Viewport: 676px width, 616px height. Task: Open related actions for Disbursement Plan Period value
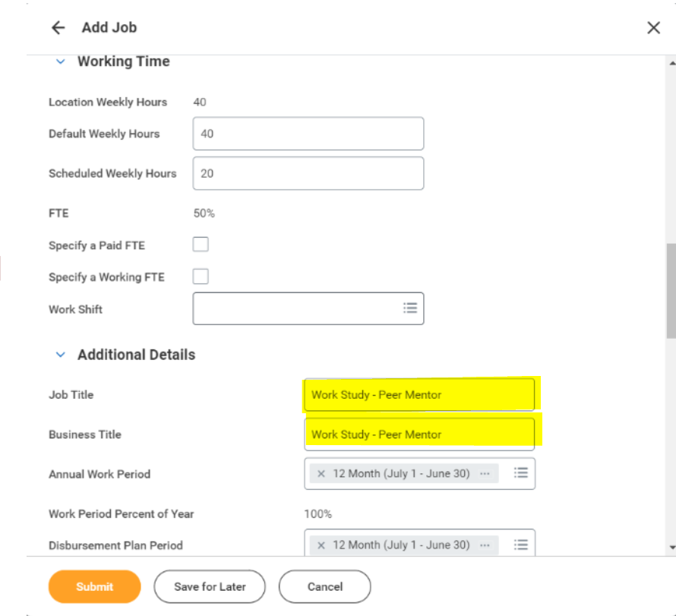485,545
